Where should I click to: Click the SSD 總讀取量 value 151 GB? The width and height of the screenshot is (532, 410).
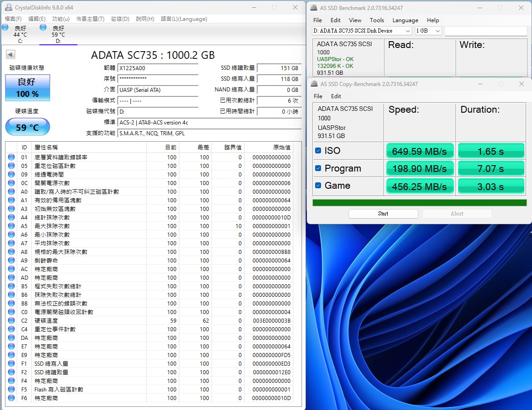coord(279,68)
